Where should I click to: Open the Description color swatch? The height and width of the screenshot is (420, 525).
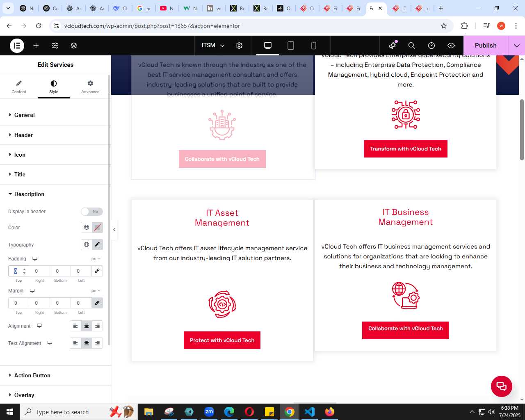(x=97, y=227)
